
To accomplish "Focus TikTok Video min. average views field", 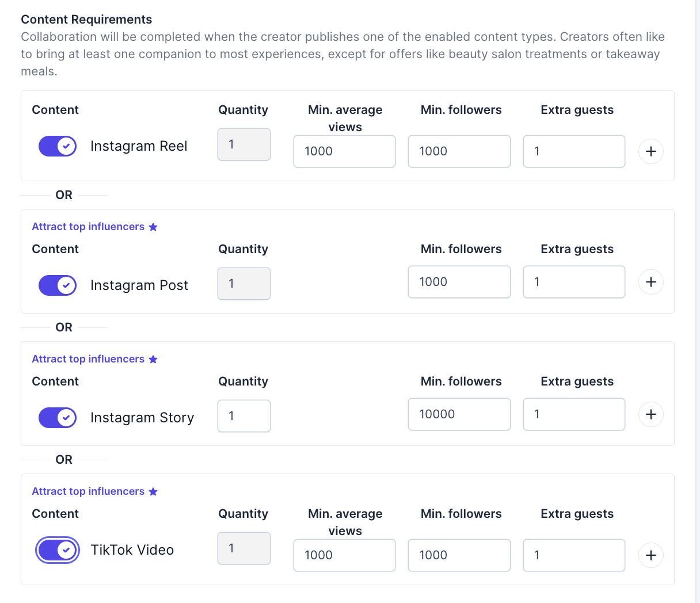I will 344,555.
